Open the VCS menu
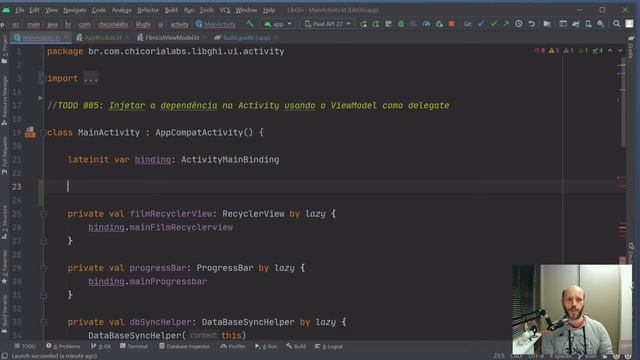 pyautogui.click(x=225, y=10)
